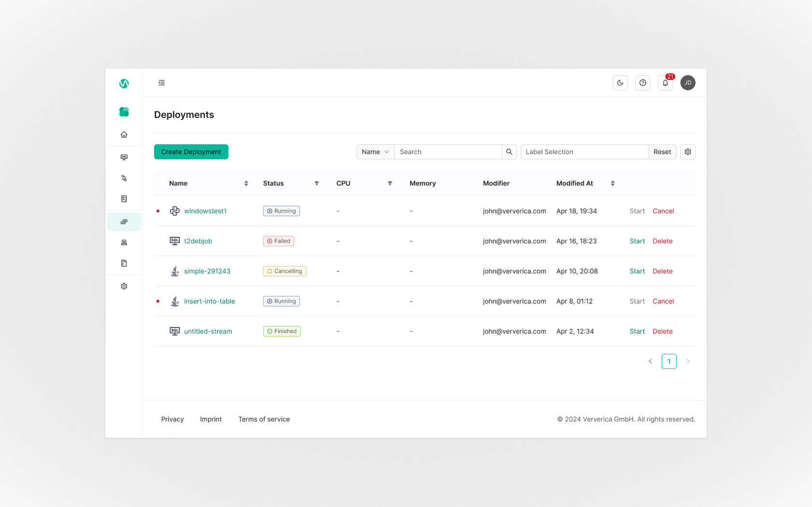Select page 1 in pagination
This screenshot has height=507, width=812.
coord(669,362)
